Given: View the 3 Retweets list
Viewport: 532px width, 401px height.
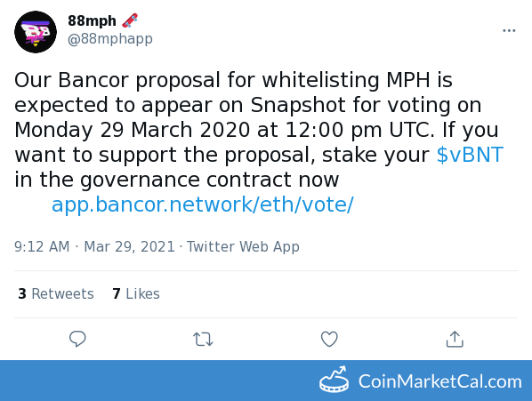Looking at the screenshot, I should click(x=56, y=293).
